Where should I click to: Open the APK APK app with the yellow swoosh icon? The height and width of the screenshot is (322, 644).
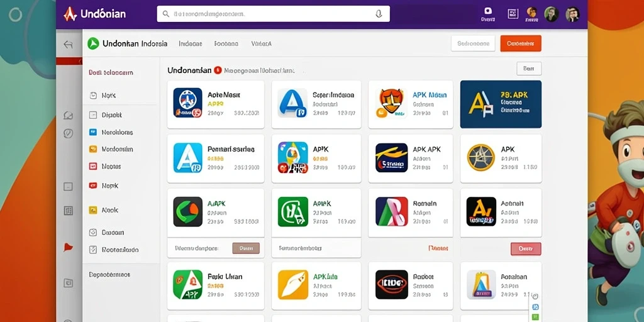point(411,158)
